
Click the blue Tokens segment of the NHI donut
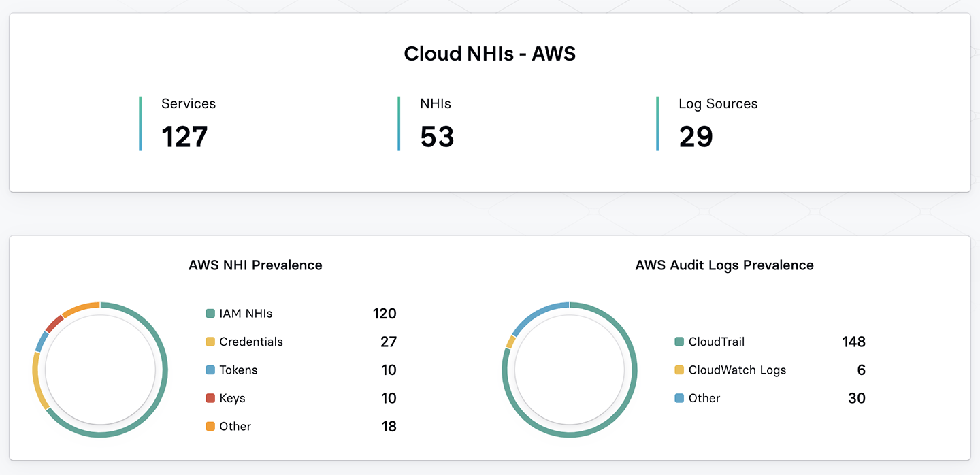click(42, 342)
